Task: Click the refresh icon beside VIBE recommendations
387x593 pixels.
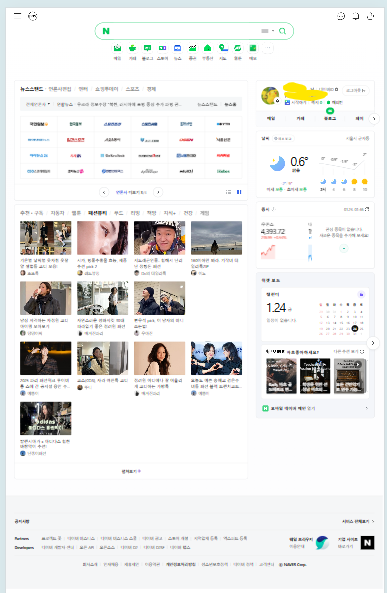Action: click(362, 351)
